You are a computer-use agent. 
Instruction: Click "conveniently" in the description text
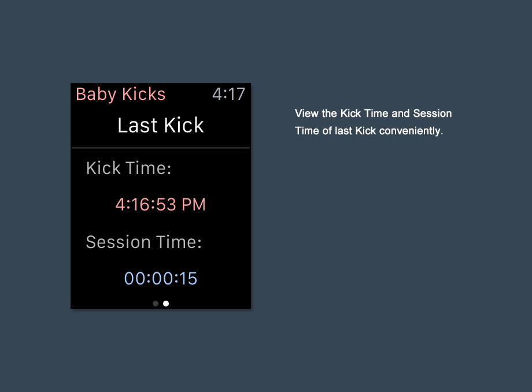click(x=411, y=131)
